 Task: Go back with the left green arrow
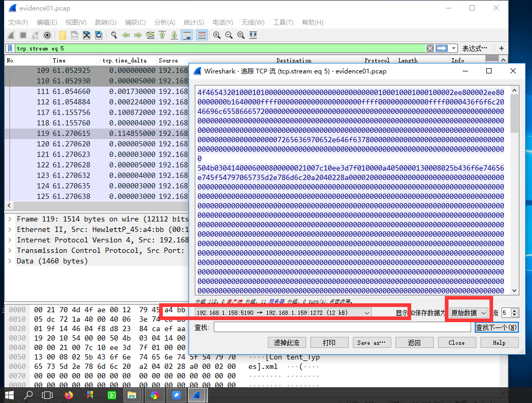point(126,35)
